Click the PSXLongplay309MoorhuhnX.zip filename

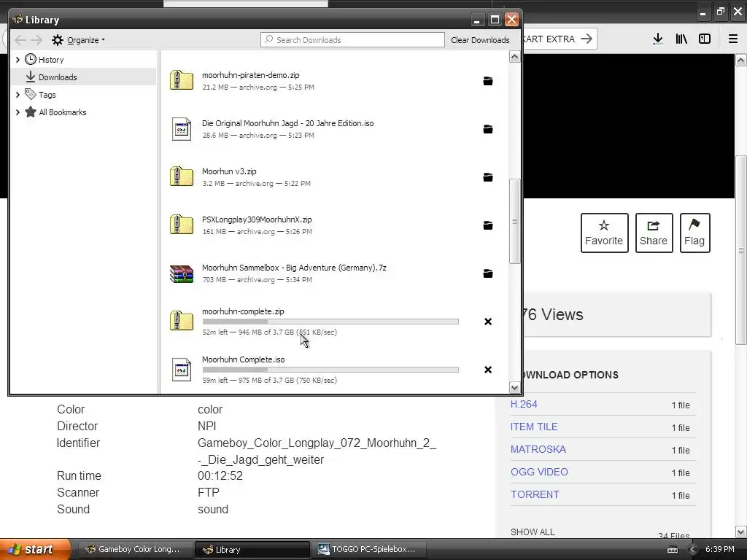click(257, 219)
